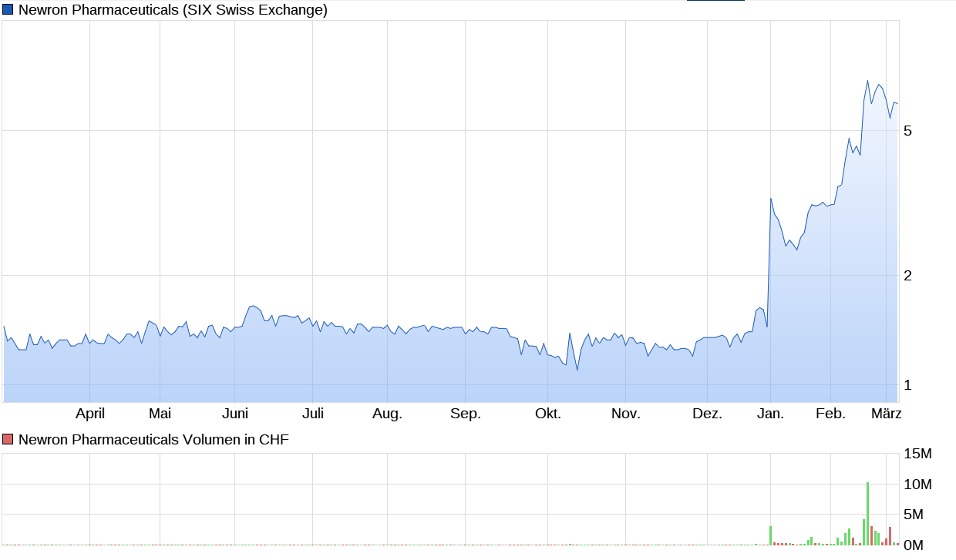Click the 15M volume axis label
Image resolution: width=956 pixels, height=560 pixels.
pyautogui.click(x=918, y=454)
